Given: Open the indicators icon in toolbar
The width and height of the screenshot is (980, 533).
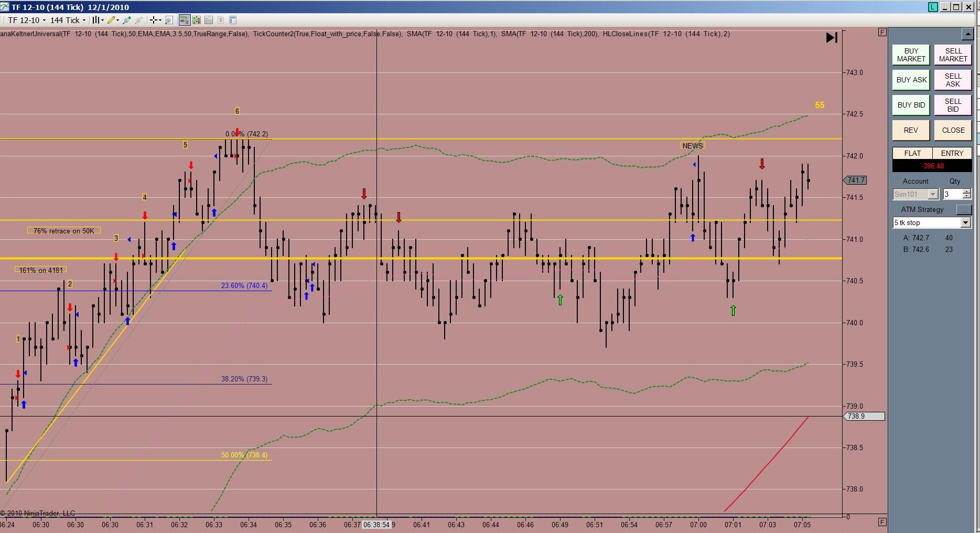Looking at the screenshot, I should pos(209,20).
